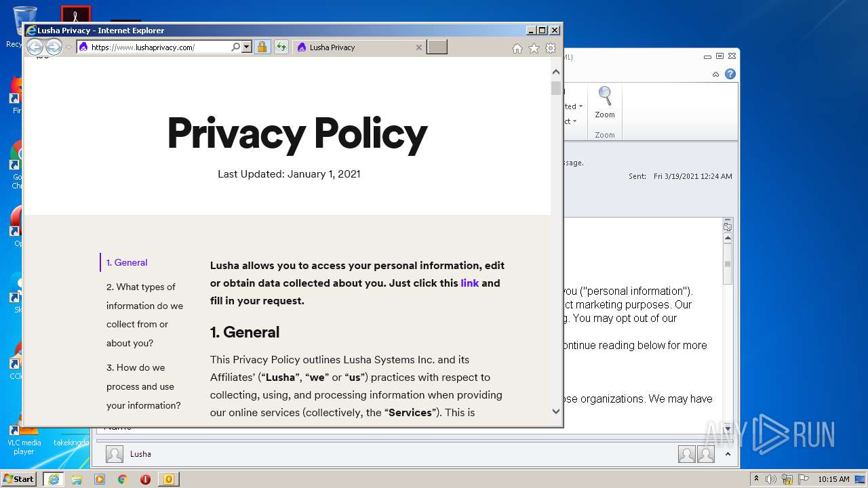Expand the Outlook people pane chevron
This screenshot has height=488, width=868.
[728, 454]
